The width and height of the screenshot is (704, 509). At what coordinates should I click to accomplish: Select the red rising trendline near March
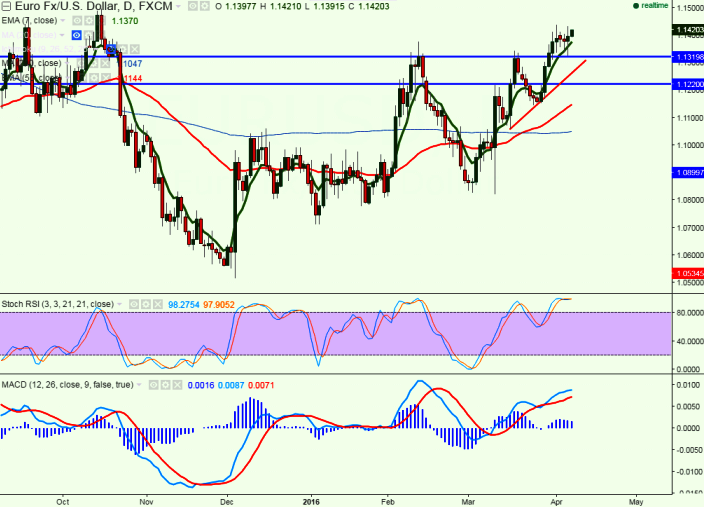click(548, 94)
